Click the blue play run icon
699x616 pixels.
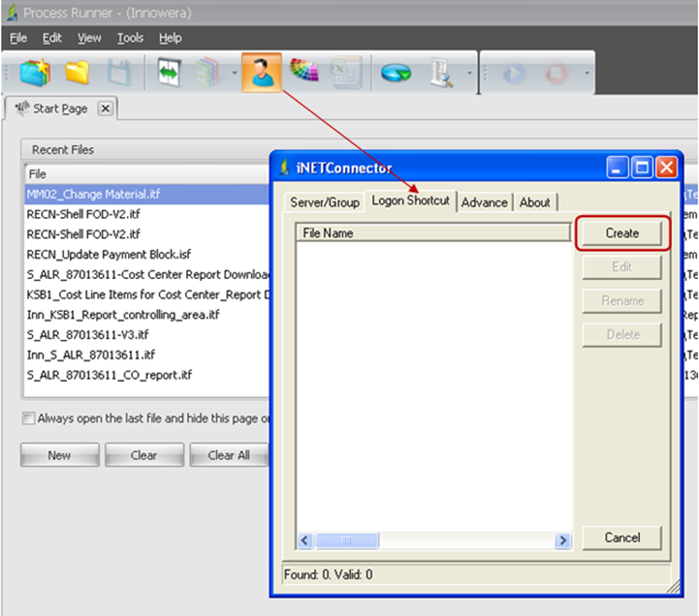pos(514,72)
